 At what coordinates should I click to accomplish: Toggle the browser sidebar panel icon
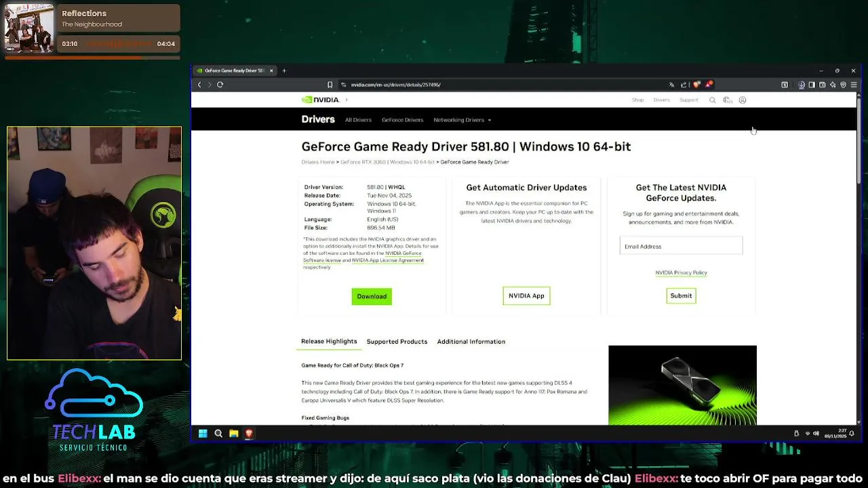(812, 85)
